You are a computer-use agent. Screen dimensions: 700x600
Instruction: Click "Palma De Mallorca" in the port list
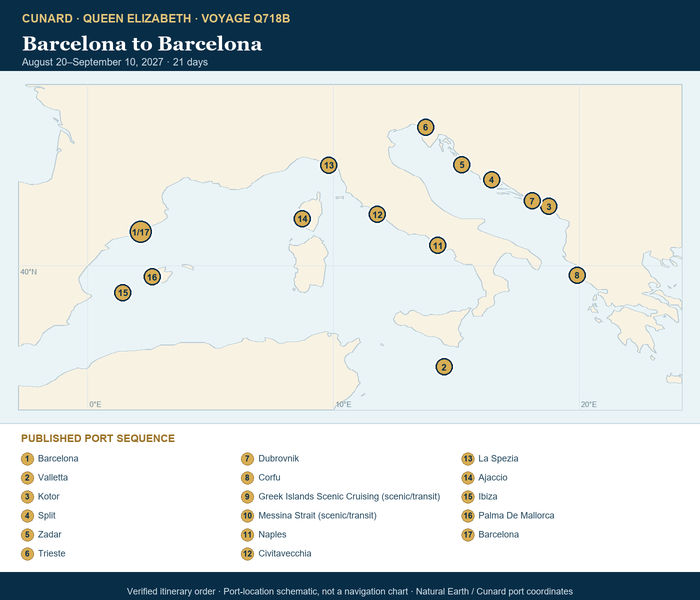[516, 515]
